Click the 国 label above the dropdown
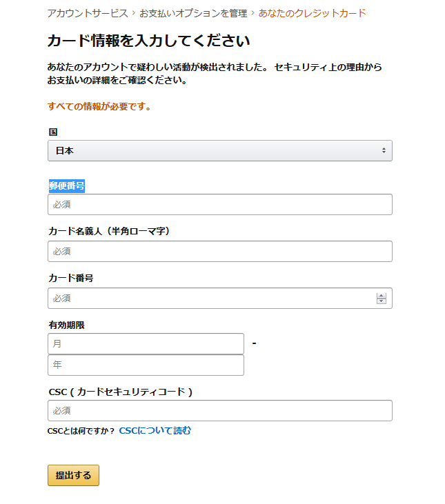This screenshot has width=445, height=504. pos(53,132)
